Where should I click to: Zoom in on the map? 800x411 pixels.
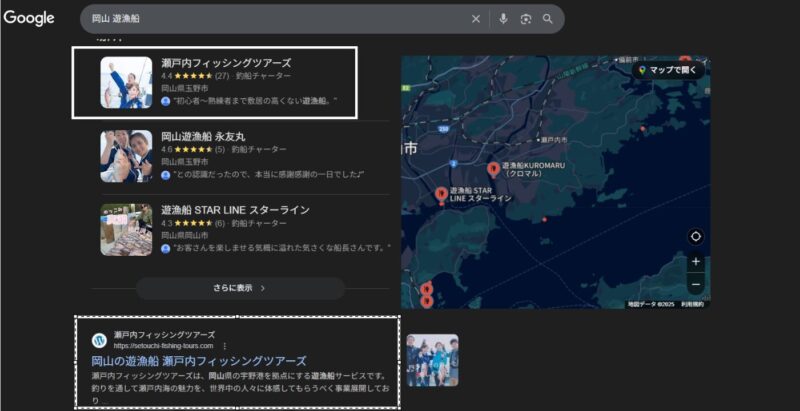(695, 262)
